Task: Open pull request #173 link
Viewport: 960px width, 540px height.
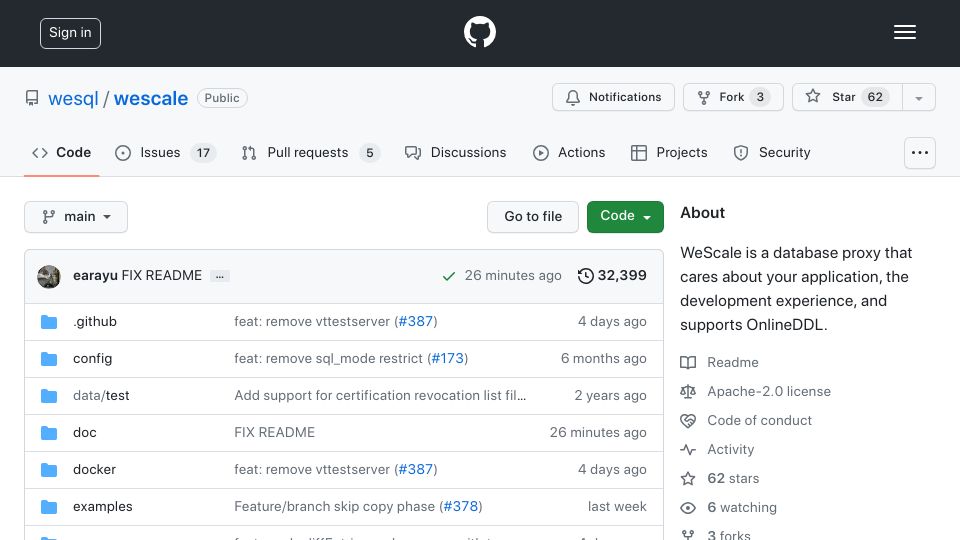Action: [x=448, y=358]
